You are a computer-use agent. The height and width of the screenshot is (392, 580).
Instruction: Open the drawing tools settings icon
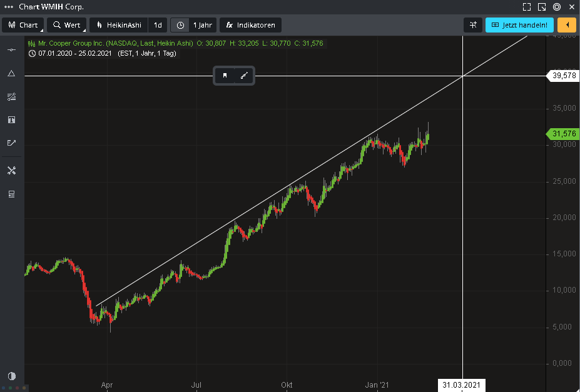pyautogui.click(x=11, y=171)
